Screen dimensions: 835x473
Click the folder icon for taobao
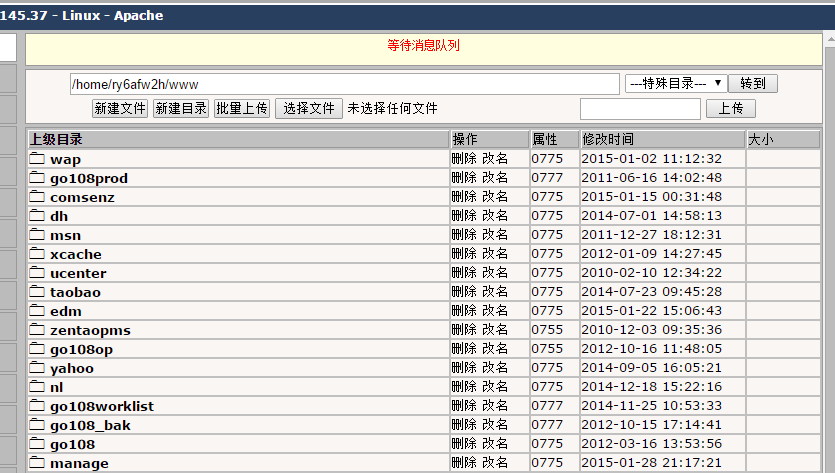[37, 291]
